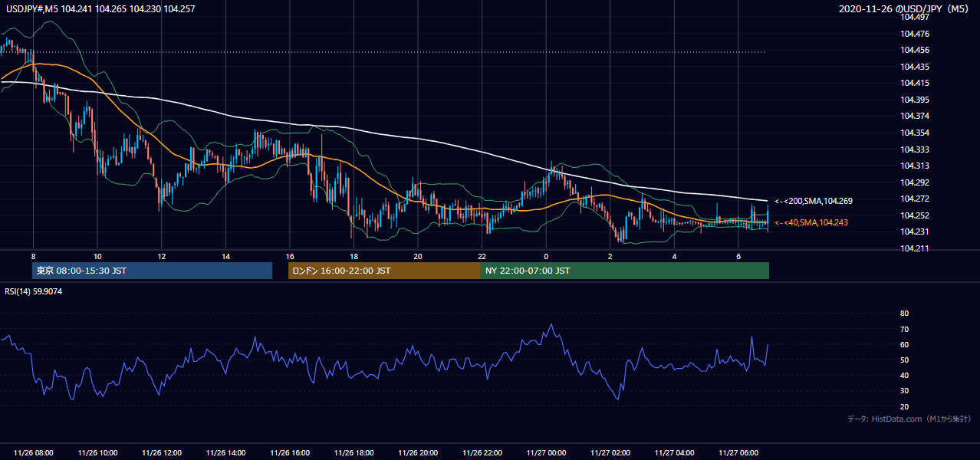Screen dimensions: 980x460
Task: Click price scale value 104.354
Action: (916, 133)
